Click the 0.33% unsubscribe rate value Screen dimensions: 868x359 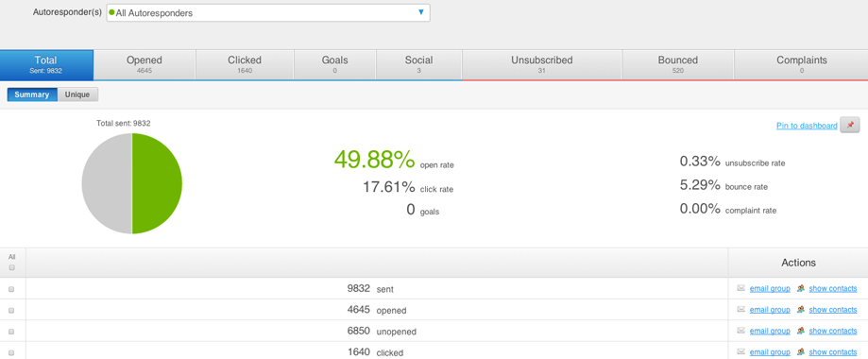[700, 162]
